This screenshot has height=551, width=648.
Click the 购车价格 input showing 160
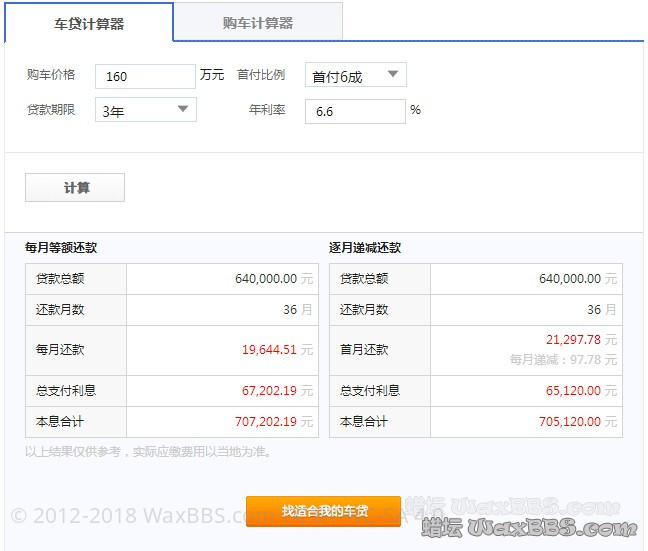point(145,77)
